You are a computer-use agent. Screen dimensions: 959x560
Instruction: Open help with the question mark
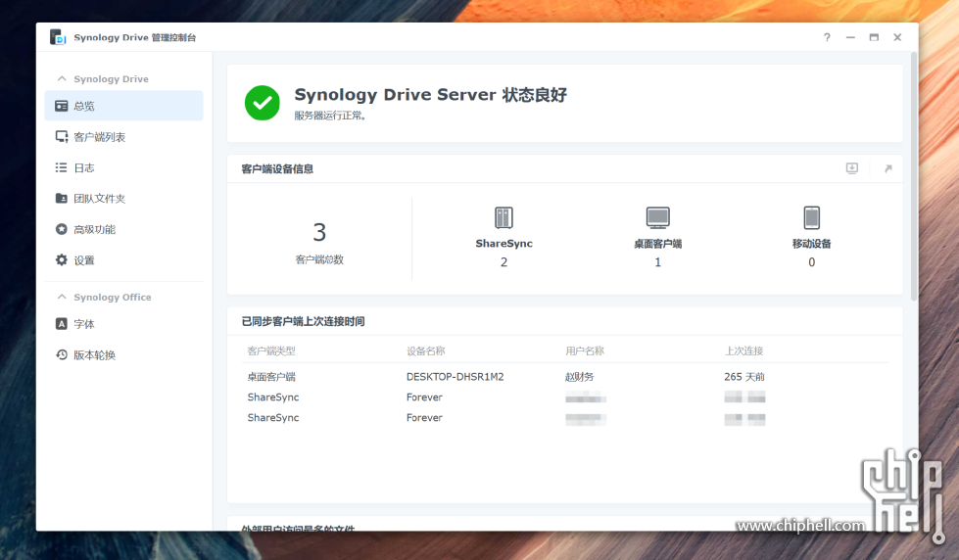point(827,37)
